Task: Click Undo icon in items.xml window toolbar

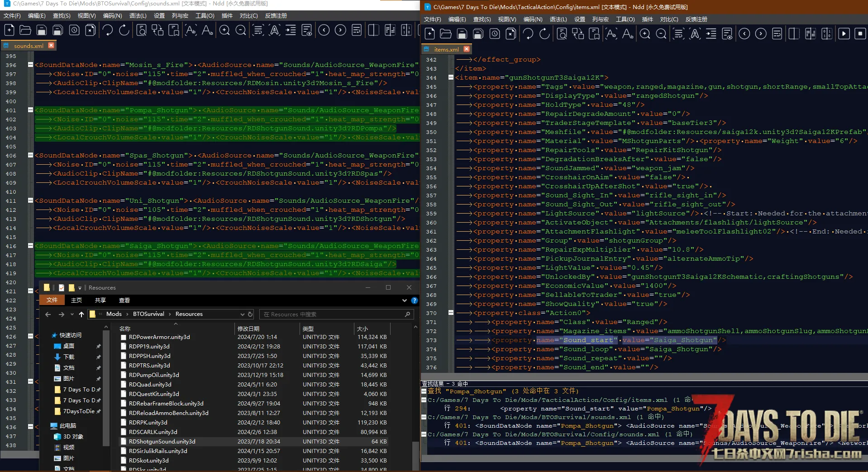Action: 528,34
